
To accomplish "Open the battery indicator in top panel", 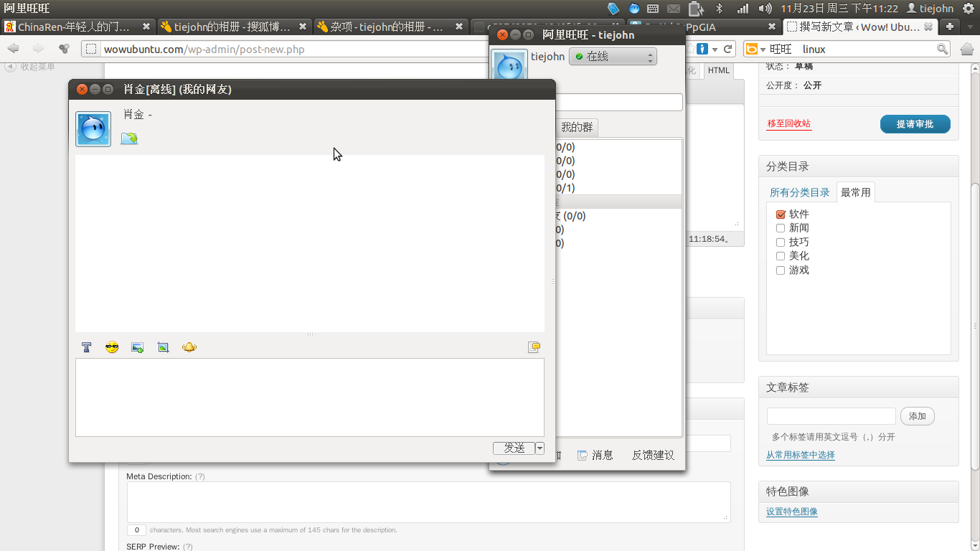I will click(696, 8).
